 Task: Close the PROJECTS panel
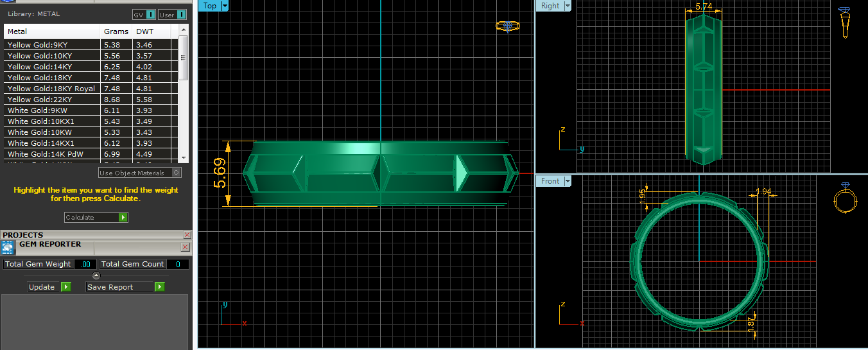[187, 235]
